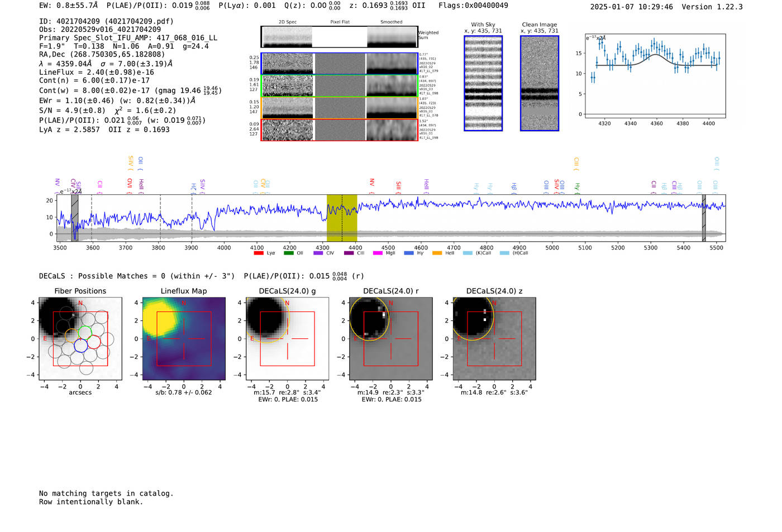
Task: Click the 's/b: 0.78 +/- 0.062' caption
Action: click(x=184, y=392)
